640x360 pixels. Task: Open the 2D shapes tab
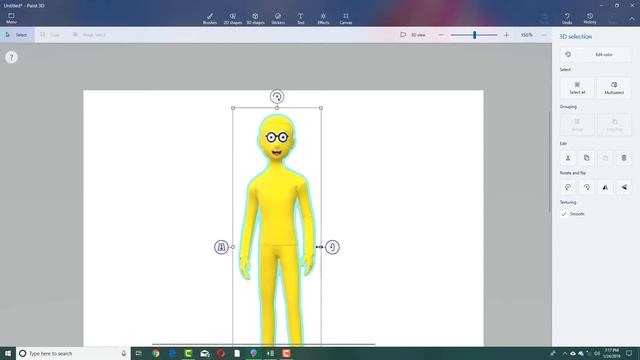pos(233,18)
